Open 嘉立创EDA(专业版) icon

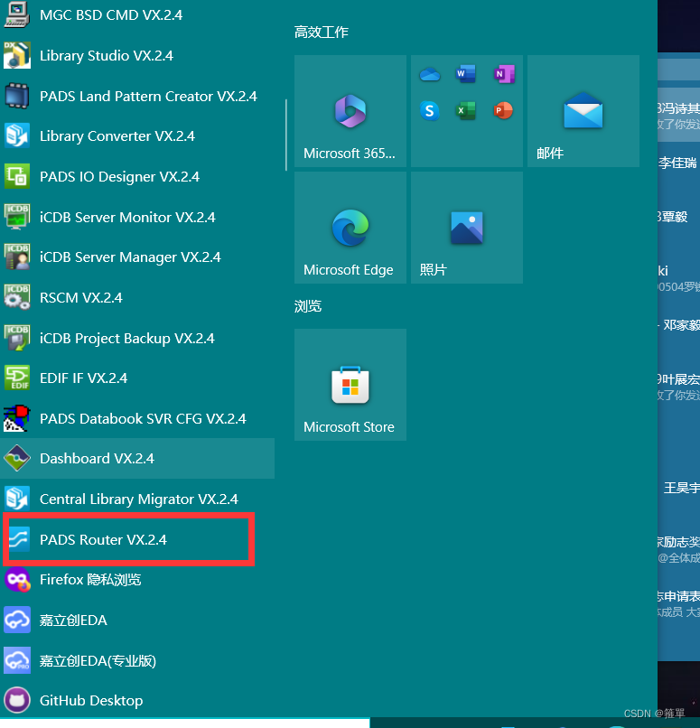(17, 660)
